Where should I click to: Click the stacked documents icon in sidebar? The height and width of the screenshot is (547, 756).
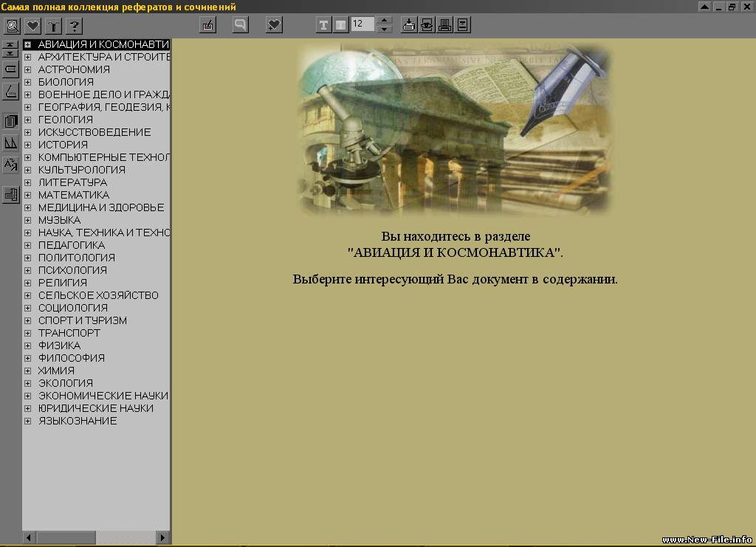pos(10,120)
